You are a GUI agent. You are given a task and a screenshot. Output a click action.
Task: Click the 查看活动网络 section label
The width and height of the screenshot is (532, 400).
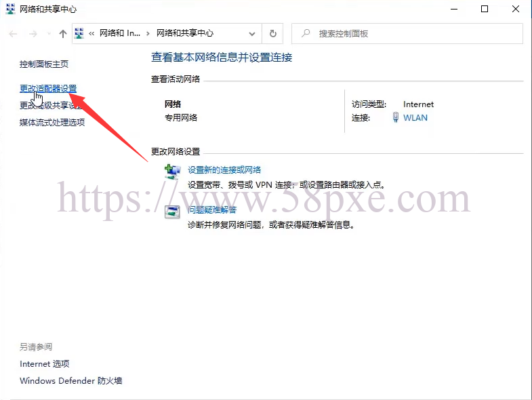[x=176, y=79]
